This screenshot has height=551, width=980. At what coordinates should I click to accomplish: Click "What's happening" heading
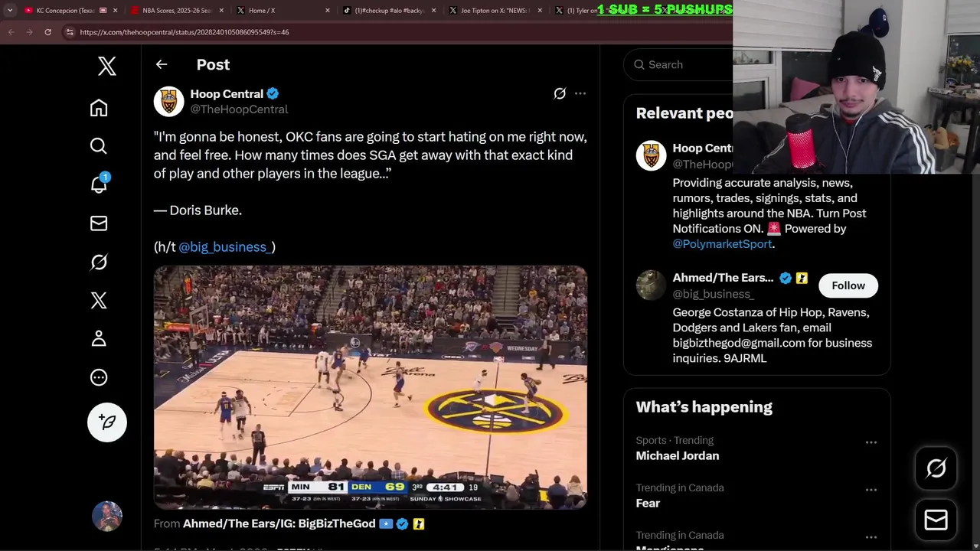coord(704,407)
